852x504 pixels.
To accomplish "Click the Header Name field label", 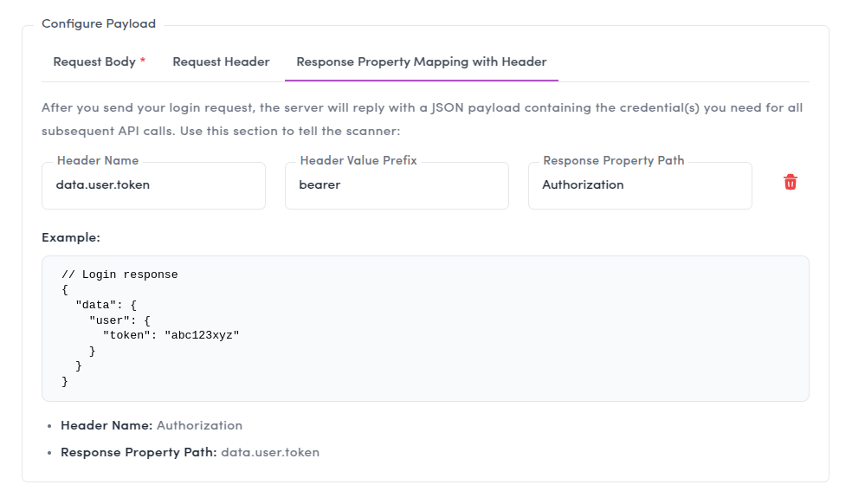I will pyautogui.click(x=98, y=161).
